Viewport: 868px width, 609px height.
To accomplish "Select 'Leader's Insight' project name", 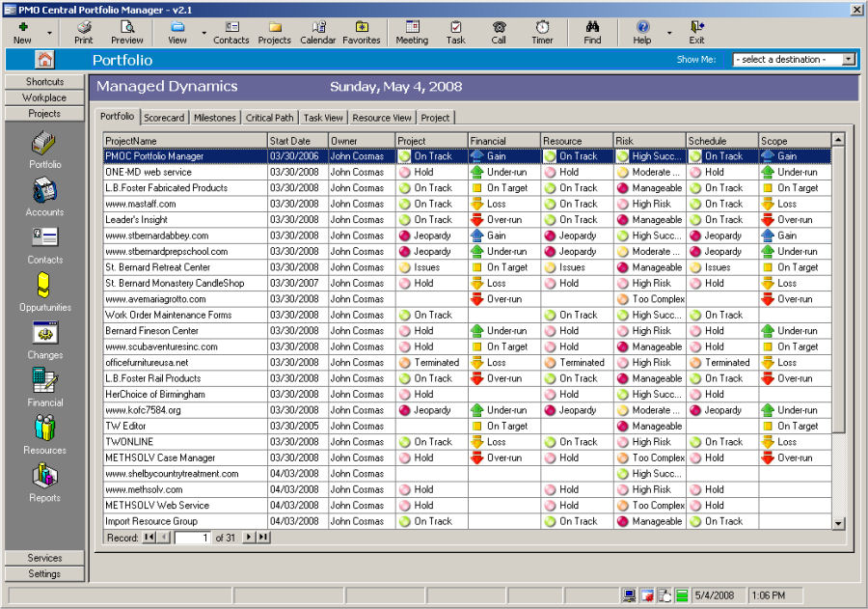I will coord(136,220).
